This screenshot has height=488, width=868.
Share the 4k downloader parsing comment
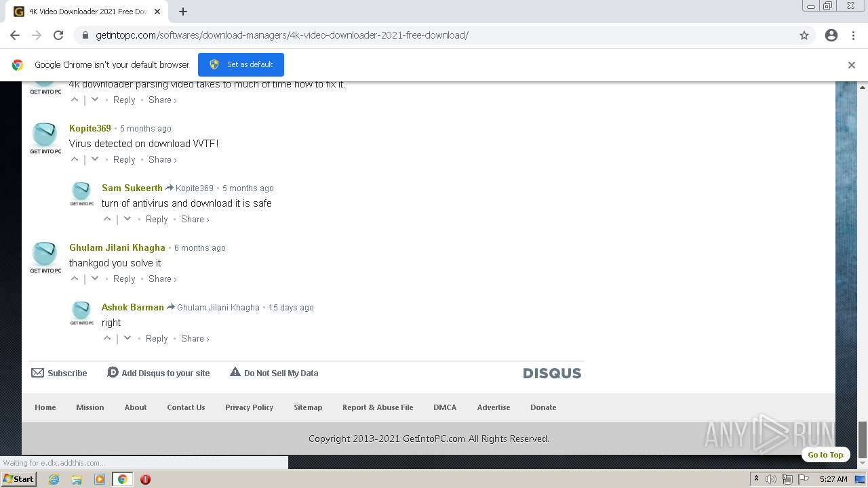pyautogui.click(x=162, y=100)
